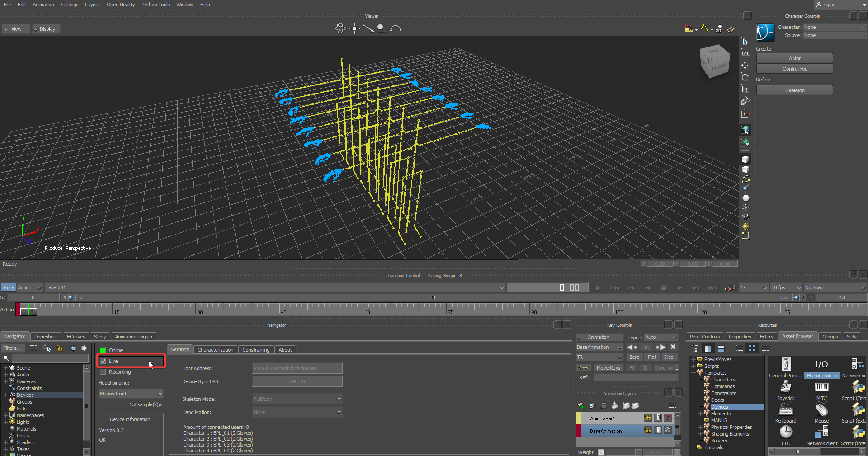Switch to the Characterization tab
Image resolution: width=868 pixels, height=456 pixels.
pos(215,350)
